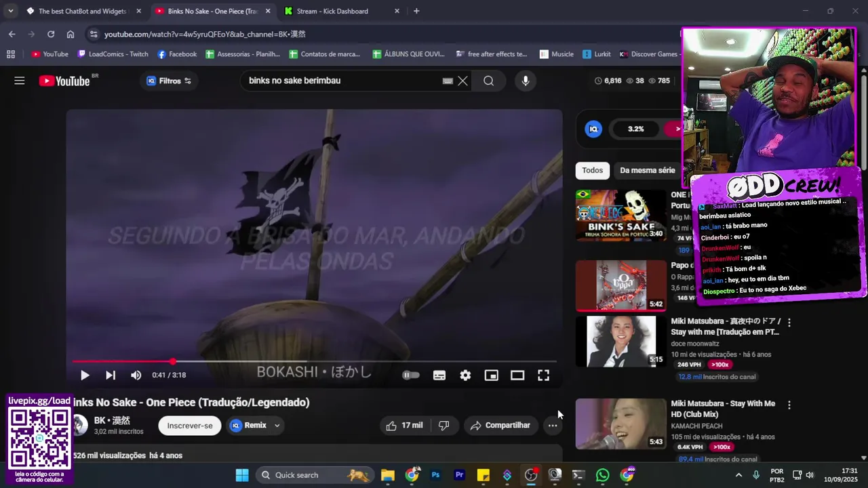Open Photoshop from the taskbar
The image size is (868, 488).
click(x=435, y=475)
